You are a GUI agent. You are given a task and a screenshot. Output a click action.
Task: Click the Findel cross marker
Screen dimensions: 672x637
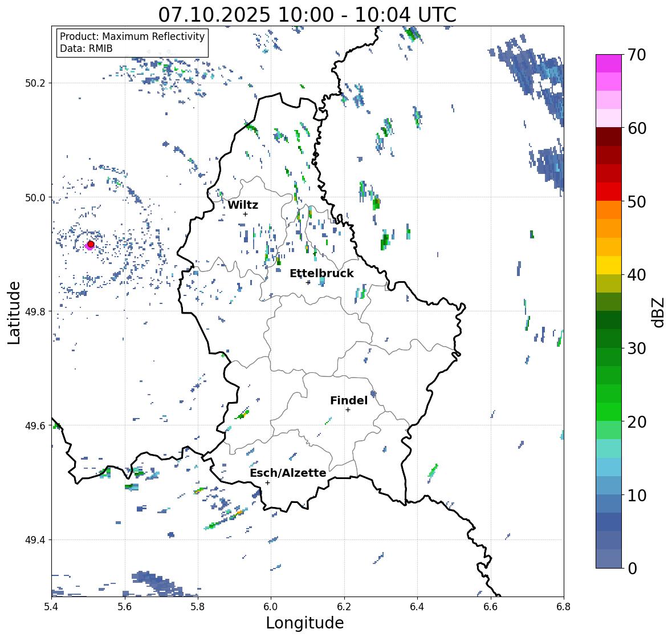348,410
